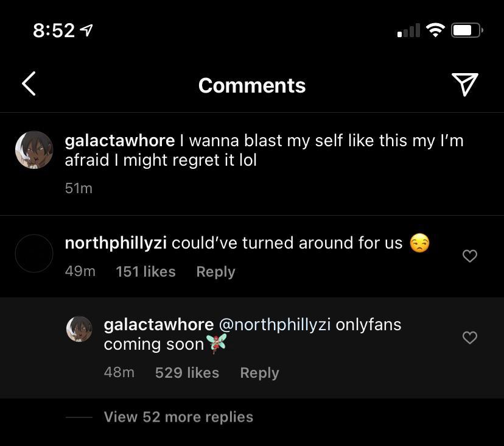This screenshot has width=504, height=446.
Task: Like northphillyzi's comment with the heart
Action: [x=469, y=257]
